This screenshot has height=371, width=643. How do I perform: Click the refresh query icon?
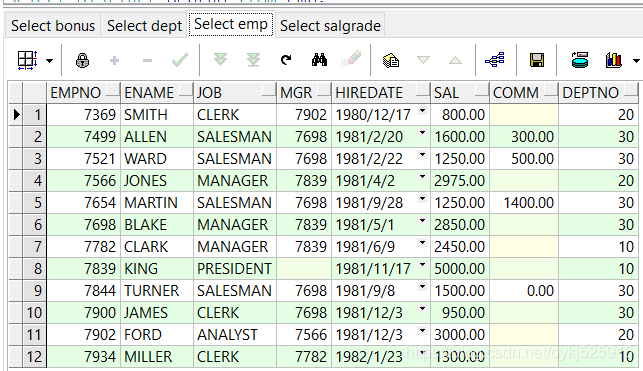pyautogui.click(x=286, y=60)
